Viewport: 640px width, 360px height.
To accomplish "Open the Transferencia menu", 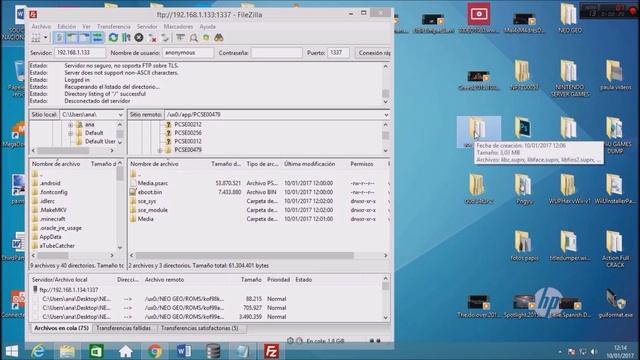I will [x=113, y=26].
